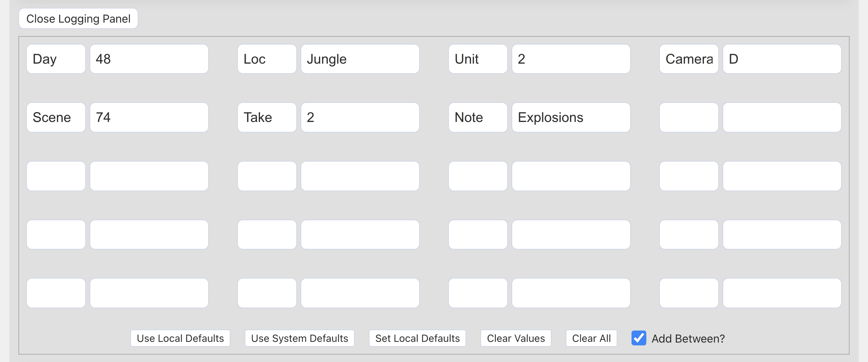The image size is (868, 362).
Task: Click the empty value field right of Camera row
Action: pyautogui.click(x=782, y=117)
